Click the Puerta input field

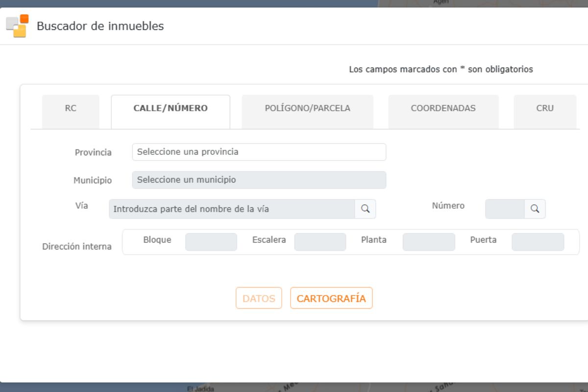538,242
